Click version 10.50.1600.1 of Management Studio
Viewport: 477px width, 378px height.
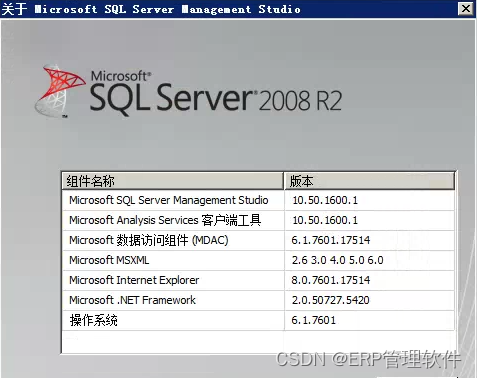point(325,200)
